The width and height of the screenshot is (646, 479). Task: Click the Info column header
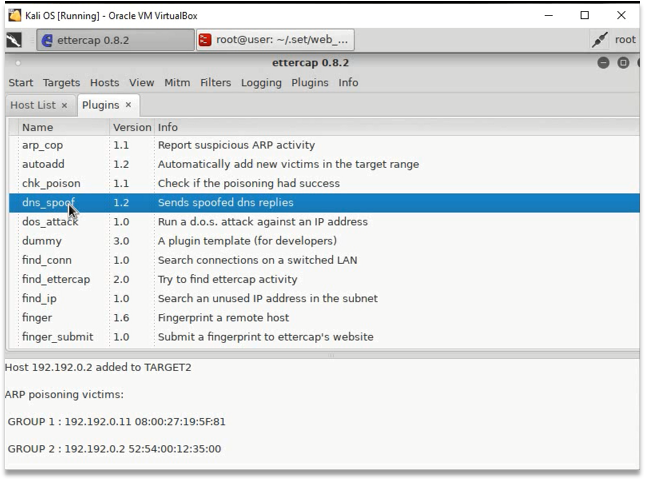pos(397,127)
